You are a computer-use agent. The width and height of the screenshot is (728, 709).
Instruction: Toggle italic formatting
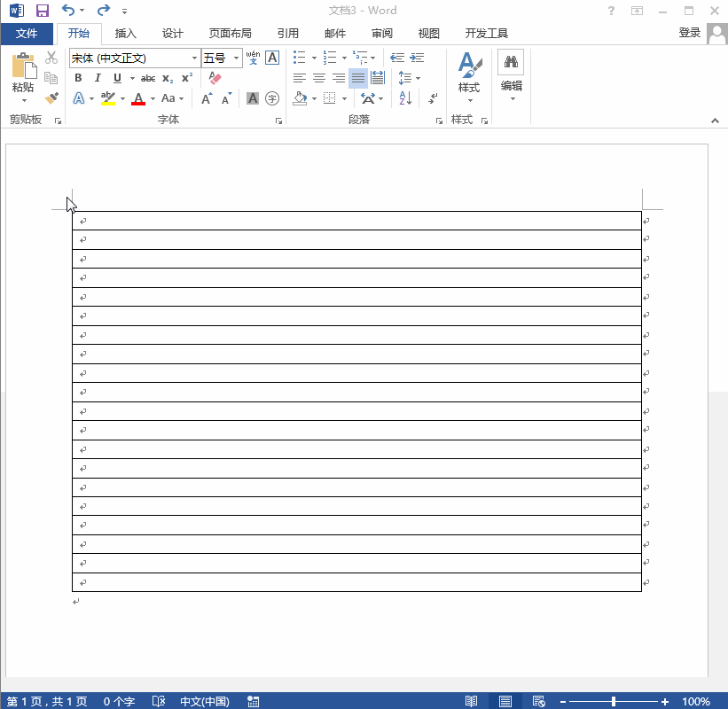[x=98, y=77]
